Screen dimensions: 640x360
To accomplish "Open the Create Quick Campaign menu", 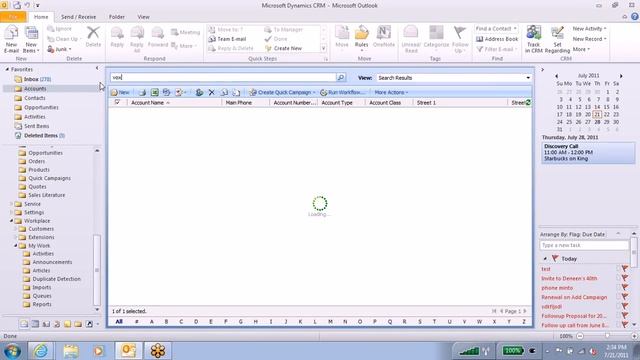I will pyautogui.click(x=282, y=92).
